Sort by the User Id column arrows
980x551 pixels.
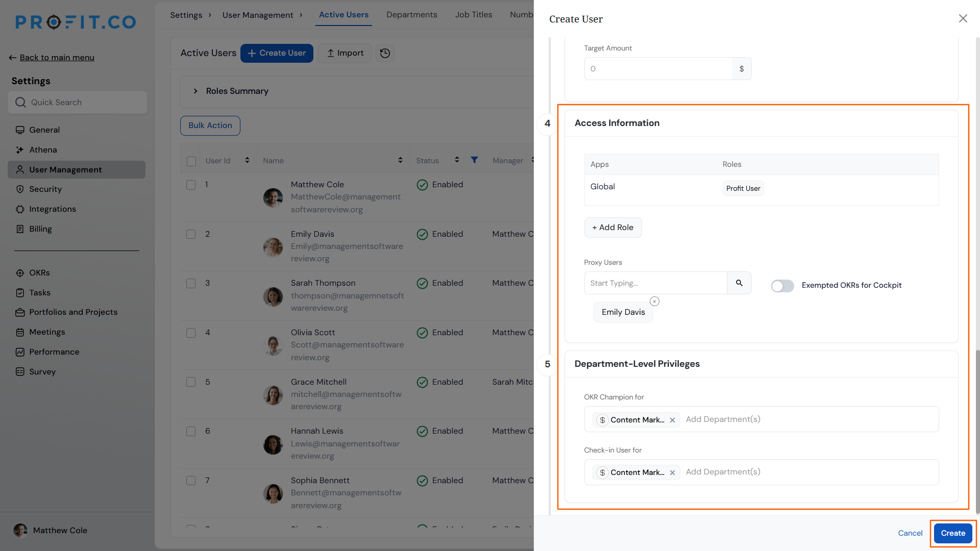[247, 160]
